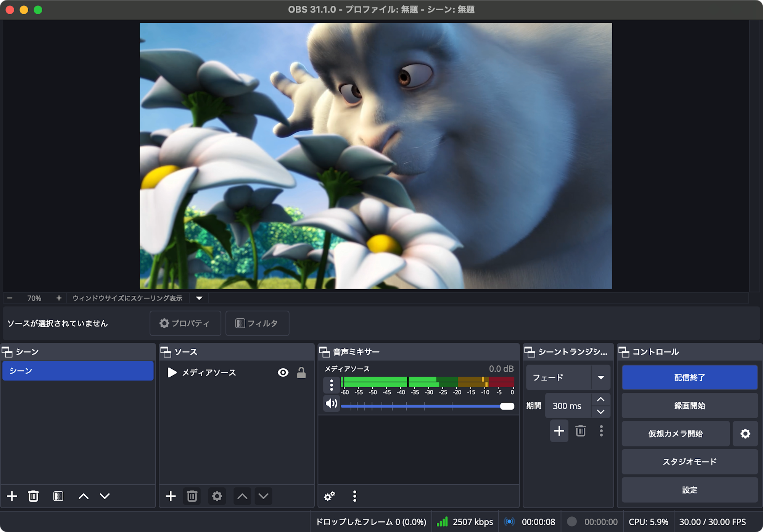Open virtual camera settings gear
Viewport: 763px width, 532px height.
pos(745,434)
